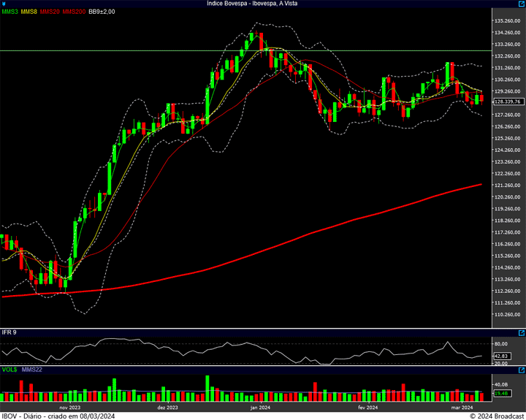Image resolution: width=526 pixels, height=420 pixels.
Task: Click the green volume value box 19,4B
Action: (501, 394)
